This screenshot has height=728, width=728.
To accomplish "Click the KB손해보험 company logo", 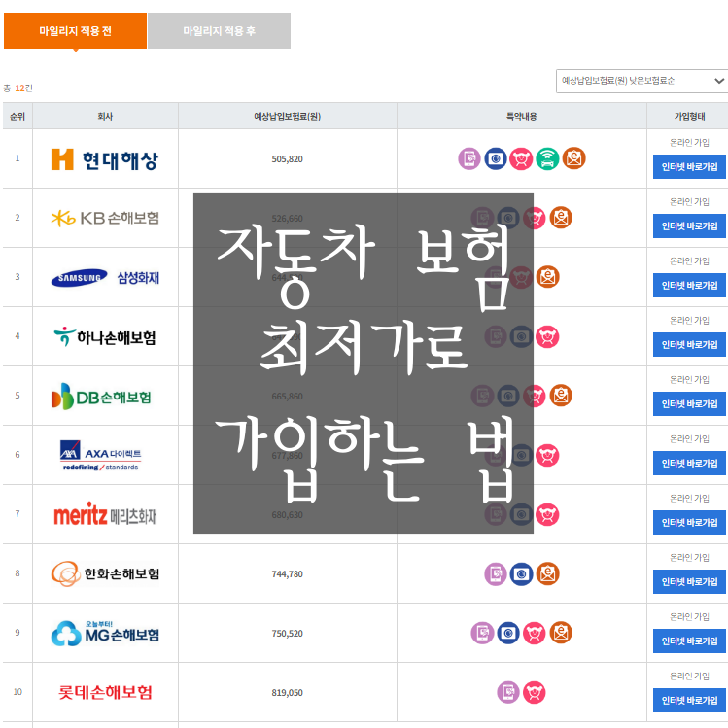I will tap(105, 218).
